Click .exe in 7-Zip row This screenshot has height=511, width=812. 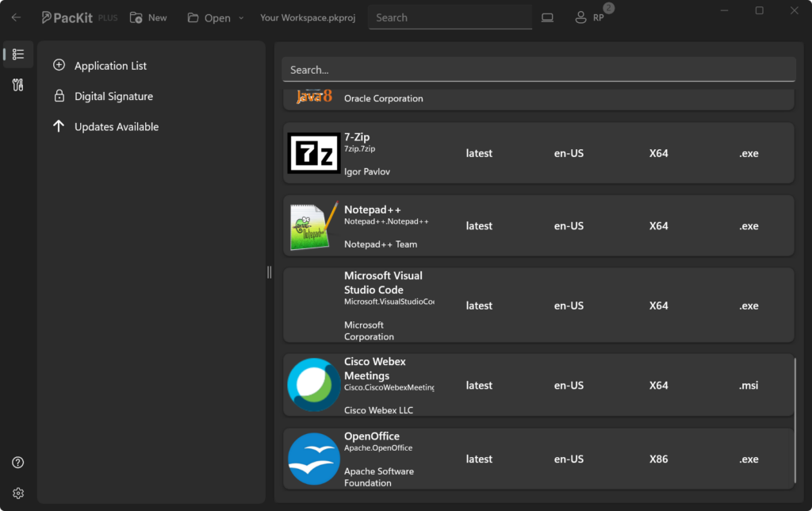749,153
